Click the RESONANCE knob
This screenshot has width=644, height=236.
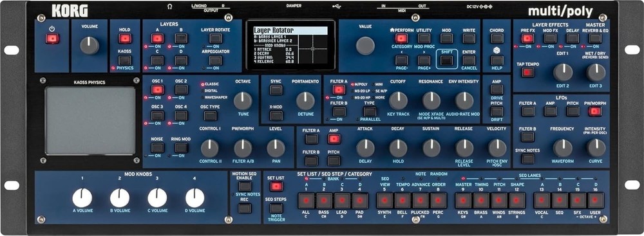431,100
